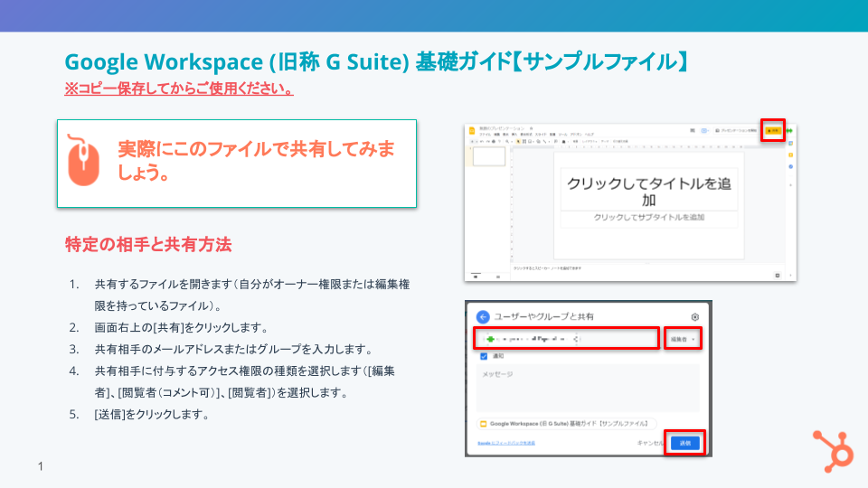Viewport: 868px width, 488px height.
Task: Open Google Tasks side panel icon
Action: coord(790,166)
